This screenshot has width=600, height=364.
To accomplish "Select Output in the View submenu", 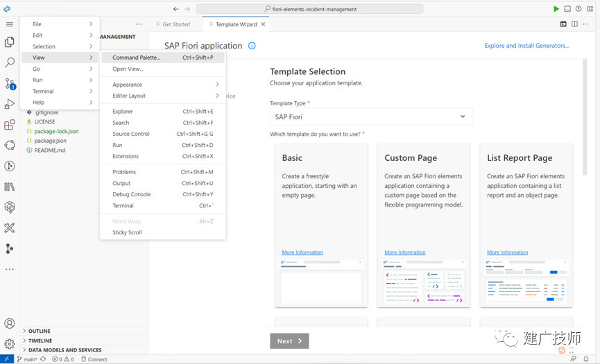I will point(163,183).
